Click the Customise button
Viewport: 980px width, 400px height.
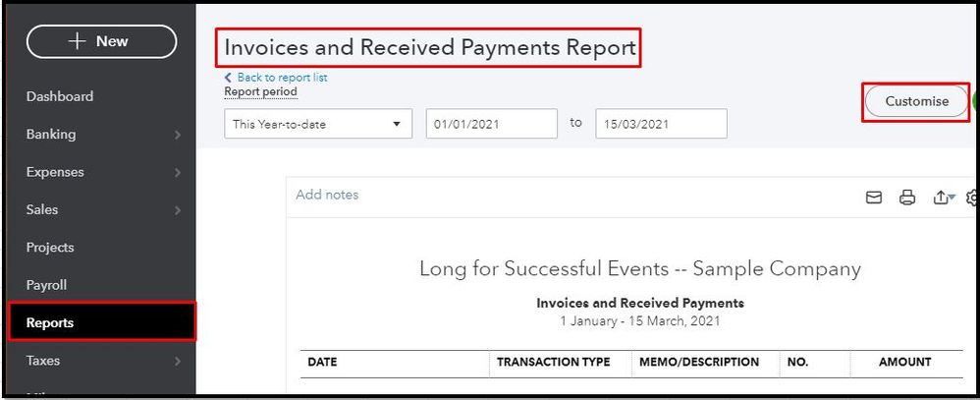click(916, 101)
